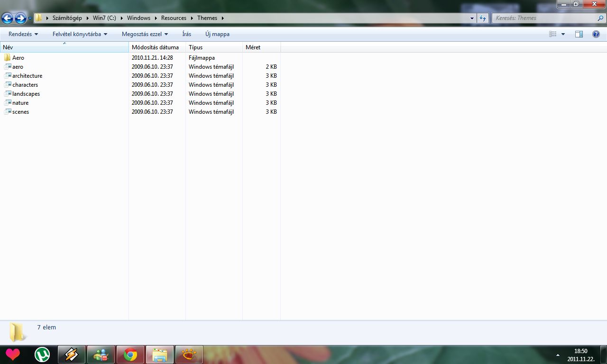The image size is (607, 364).
Task: Go back with the Back arrow button
Action: coord(7,18)
